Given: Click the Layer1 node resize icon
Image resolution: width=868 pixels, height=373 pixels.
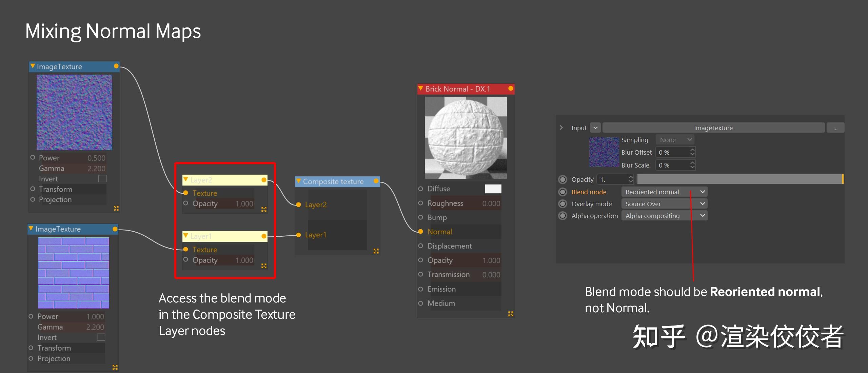Looking at the screenshot, I should click(x=264, y=266).
